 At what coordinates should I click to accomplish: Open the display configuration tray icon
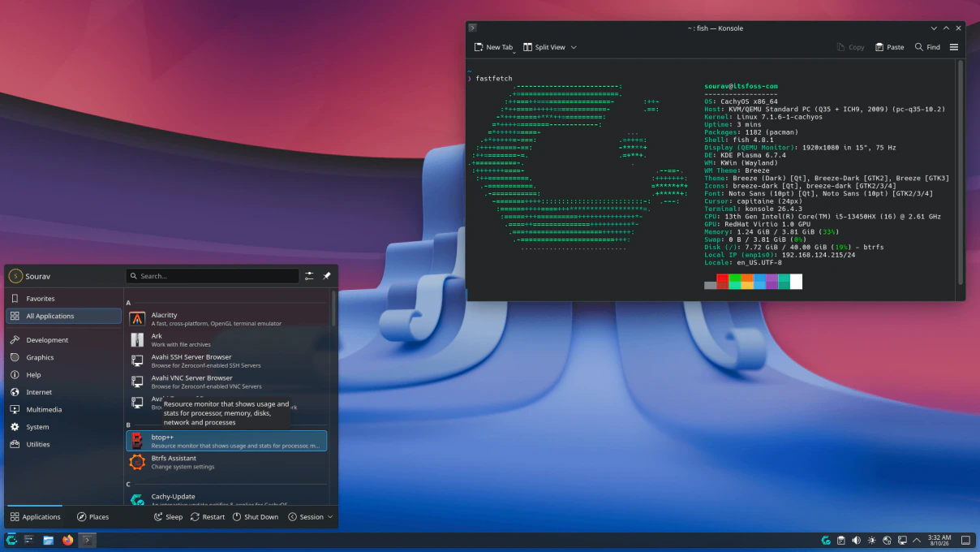click(902, 540)
